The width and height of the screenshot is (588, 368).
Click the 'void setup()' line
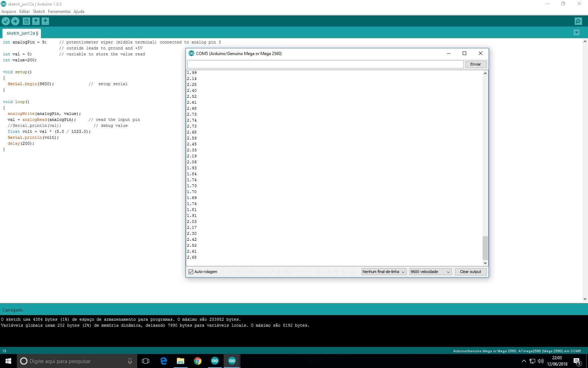tap(17, 72)
